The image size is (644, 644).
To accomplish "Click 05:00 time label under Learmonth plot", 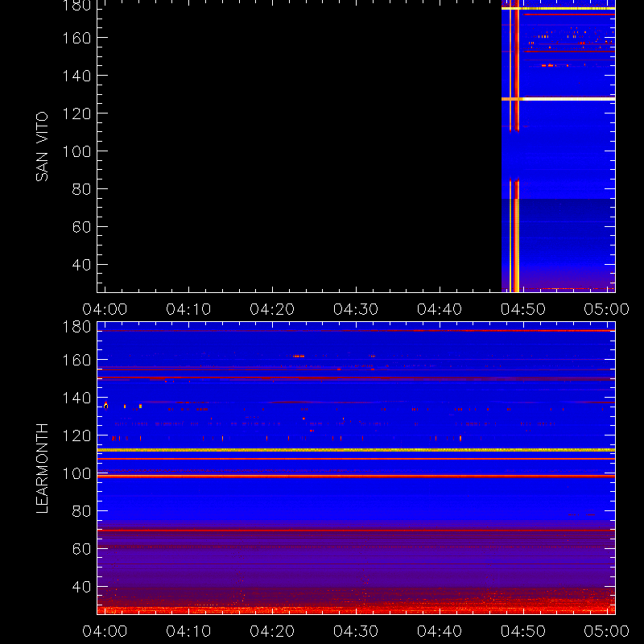I will coord(607,631).
